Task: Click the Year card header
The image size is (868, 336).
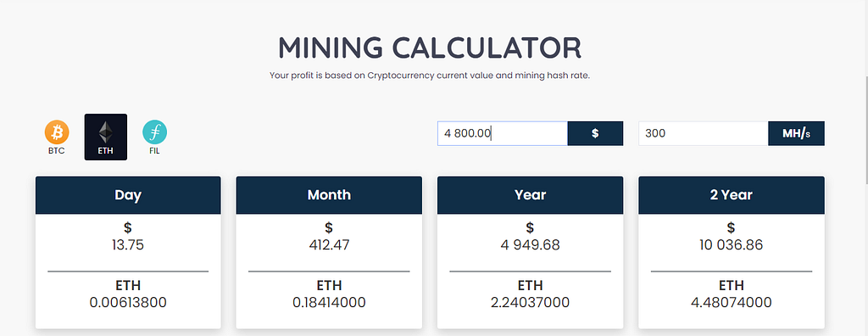Action: pyautogui.click(x=531, y=195)
